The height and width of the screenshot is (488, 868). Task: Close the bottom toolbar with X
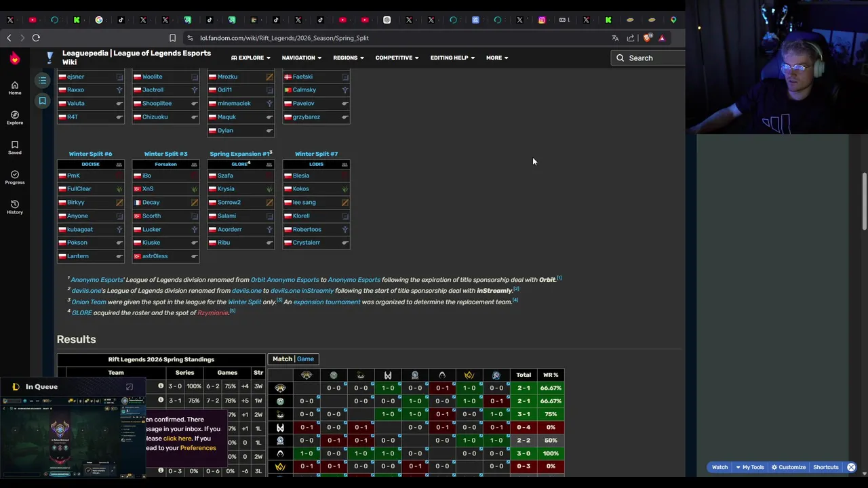pos(851,467)
